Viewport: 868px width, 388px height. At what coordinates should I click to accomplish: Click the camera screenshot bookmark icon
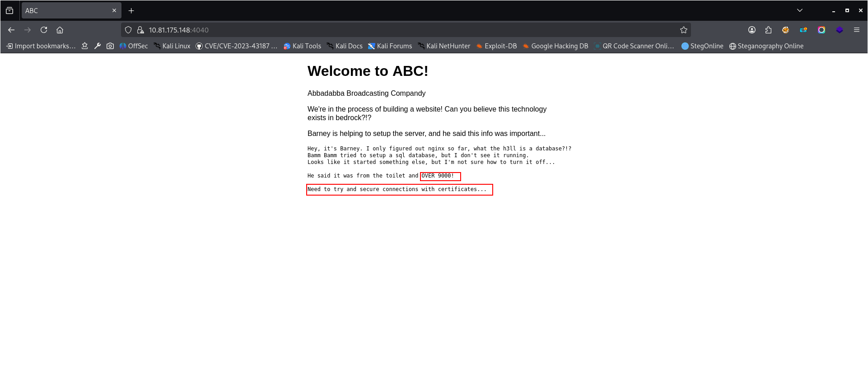click(110, 46)
